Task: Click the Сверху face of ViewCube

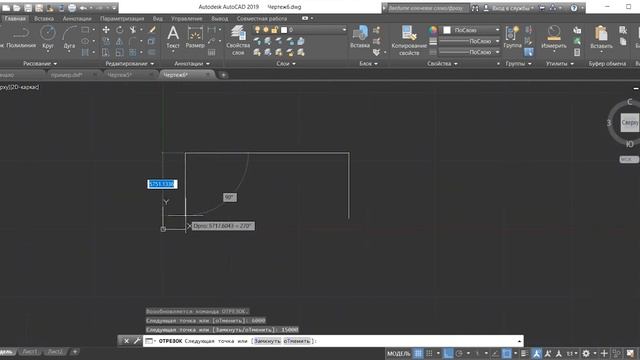Action: point(630,122)
